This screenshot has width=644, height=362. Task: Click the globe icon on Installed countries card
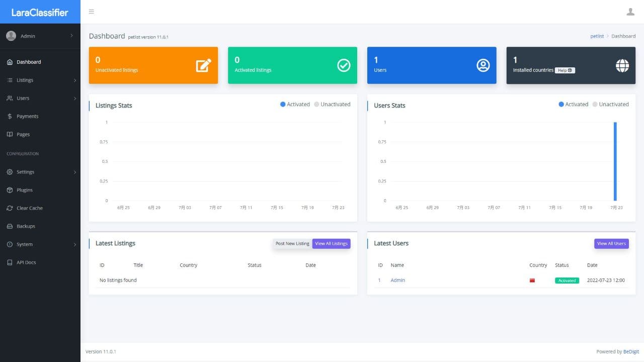[x=622, y=65]
